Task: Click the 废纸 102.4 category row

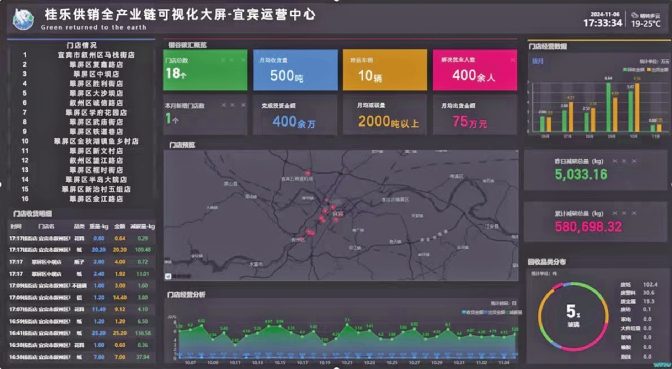Action: [x=639, y=284]
